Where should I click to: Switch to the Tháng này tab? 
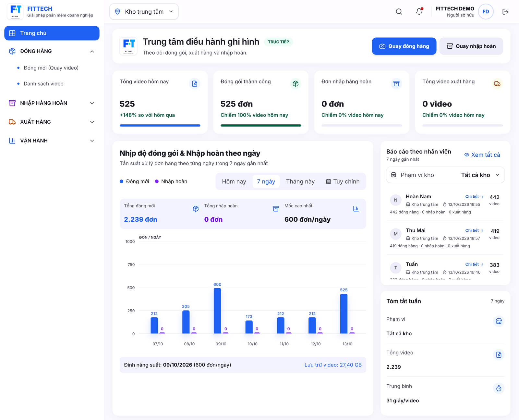(300, 181)
